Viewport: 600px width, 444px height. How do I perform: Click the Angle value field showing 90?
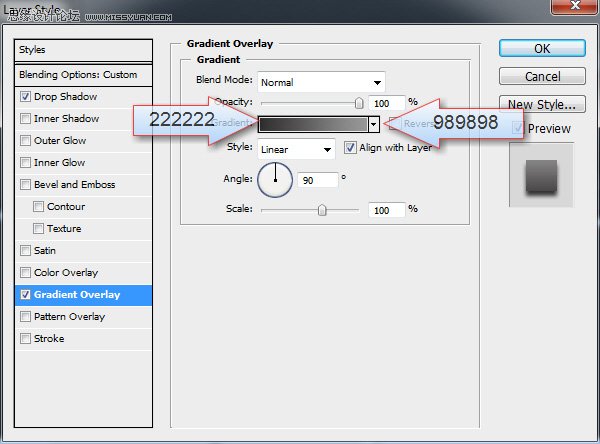pyautogui.click(x=318, y=180)
